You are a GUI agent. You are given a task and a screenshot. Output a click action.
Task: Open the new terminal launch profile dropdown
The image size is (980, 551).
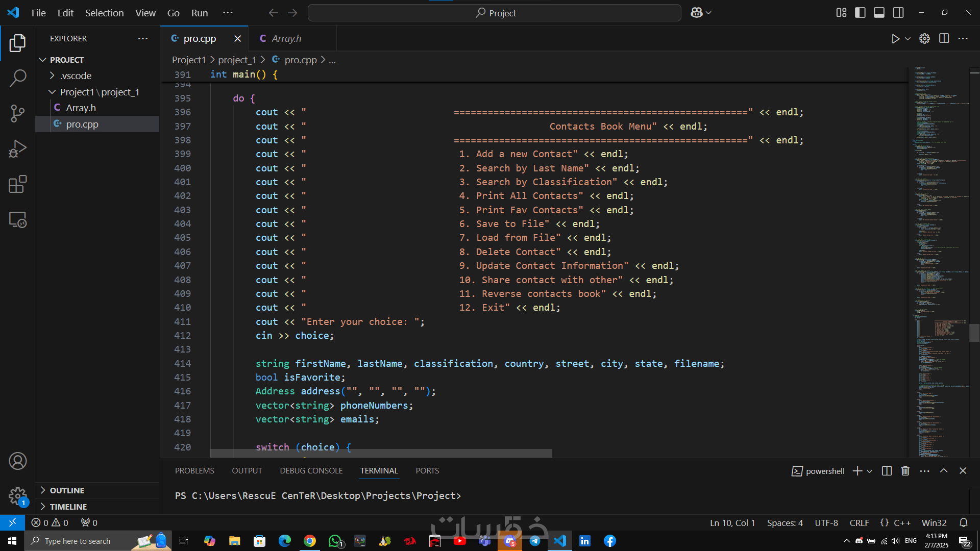point(870,471)
